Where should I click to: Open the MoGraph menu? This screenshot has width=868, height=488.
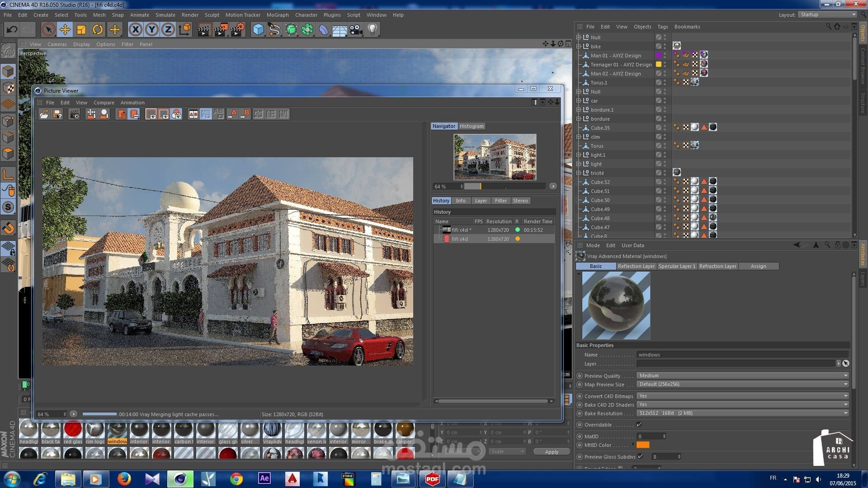click(x=277, y=15)
